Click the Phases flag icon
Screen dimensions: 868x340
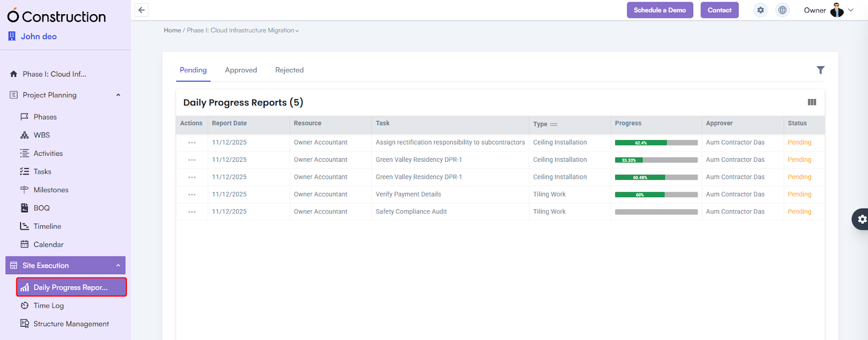point(24,117)
